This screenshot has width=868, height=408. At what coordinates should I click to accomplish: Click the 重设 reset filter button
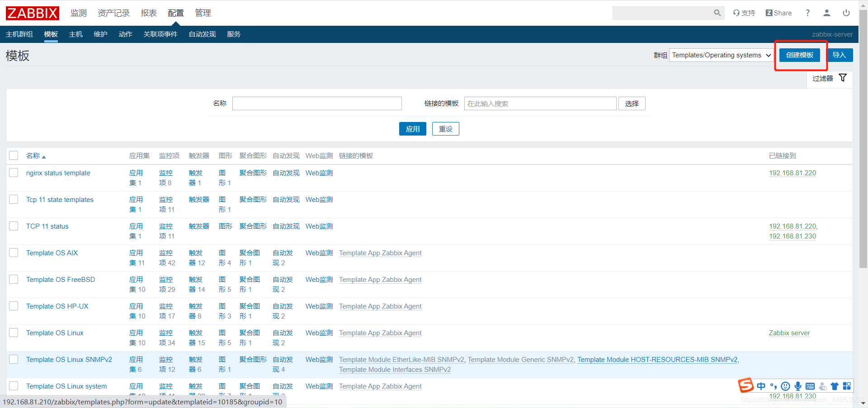pyautogui.click(x=446, y=129)
